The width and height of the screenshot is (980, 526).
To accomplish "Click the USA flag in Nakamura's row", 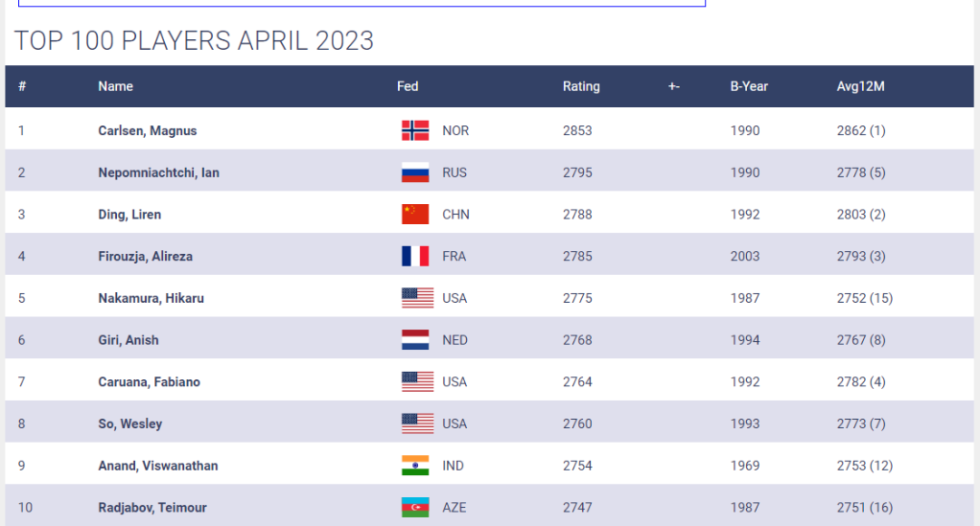I will click(417, 298).
